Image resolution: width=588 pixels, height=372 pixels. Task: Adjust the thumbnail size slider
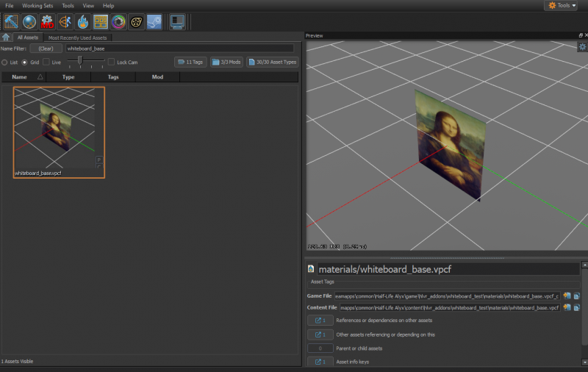click(x=80, y=60)
